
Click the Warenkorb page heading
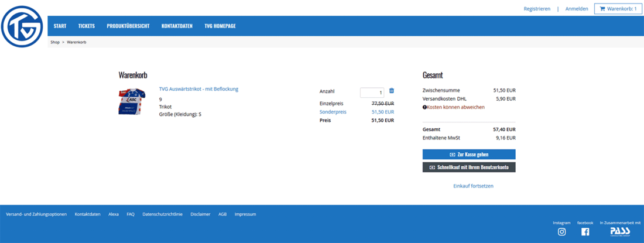(133, 75)
